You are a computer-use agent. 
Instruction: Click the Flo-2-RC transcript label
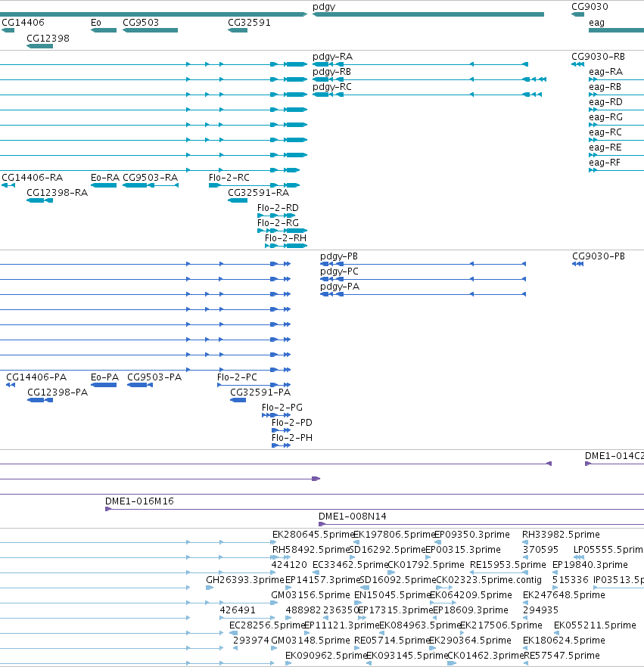click(229, 178)
